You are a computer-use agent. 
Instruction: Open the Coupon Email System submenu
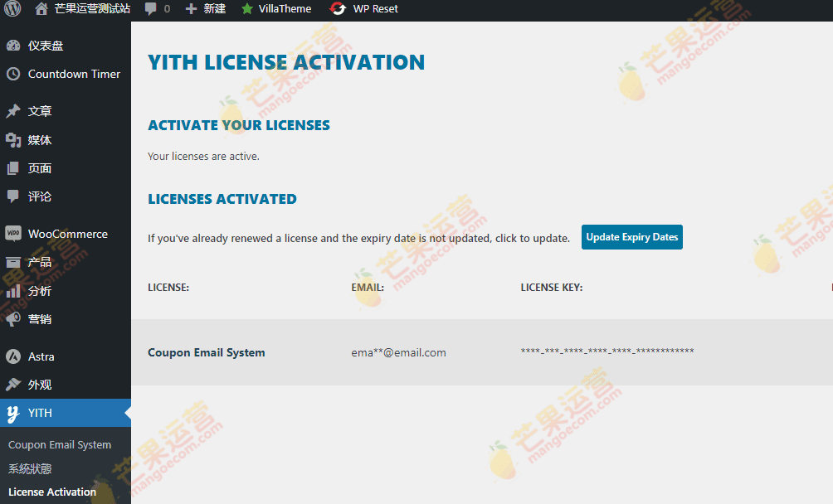tap(60, 444)
